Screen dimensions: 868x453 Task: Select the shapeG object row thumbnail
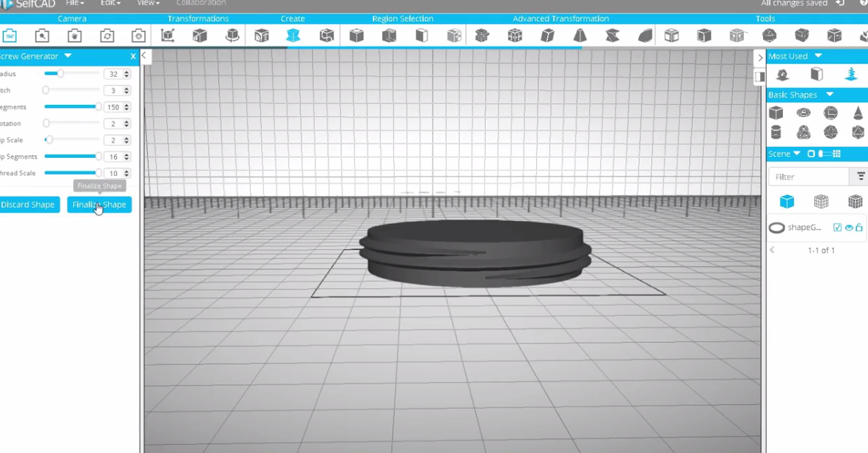[776, 228]
